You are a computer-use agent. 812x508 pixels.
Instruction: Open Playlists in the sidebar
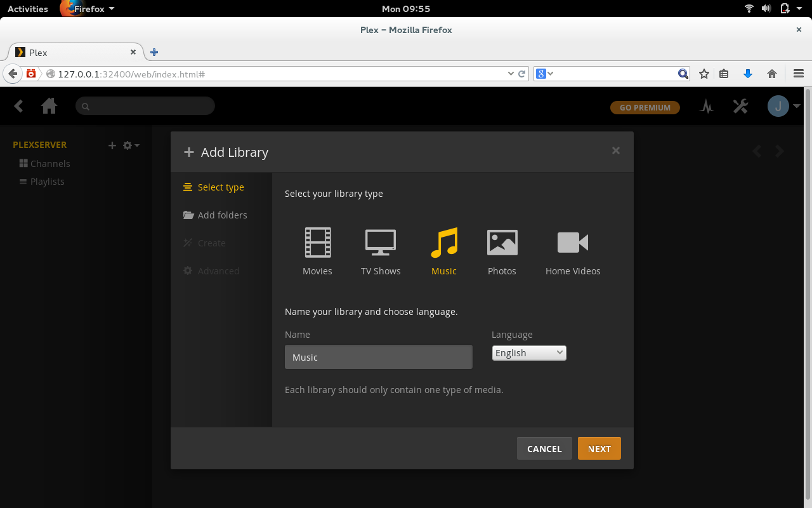click(x=42, y=181)
